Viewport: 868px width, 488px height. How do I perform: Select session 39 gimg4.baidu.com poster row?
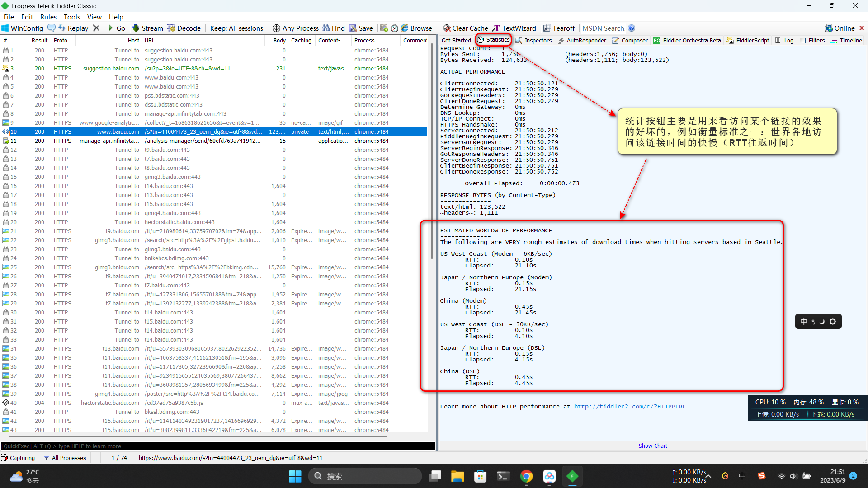214,394
